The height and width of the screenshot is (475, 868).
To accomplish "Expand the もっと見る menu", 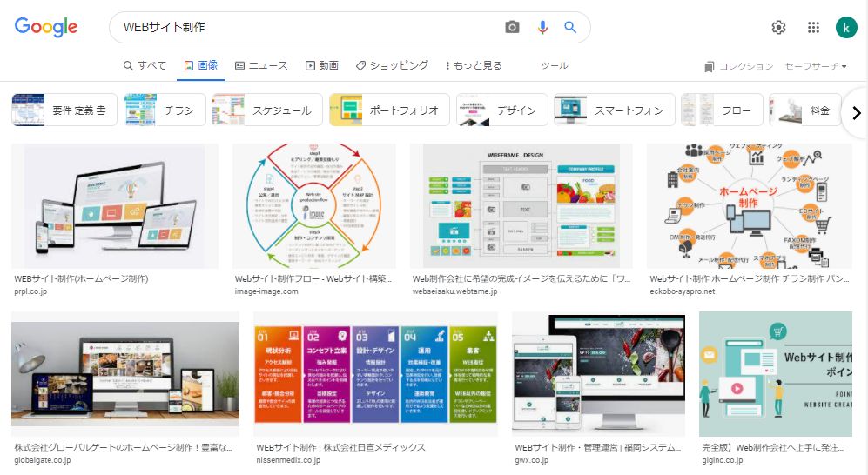I will click(474, 65).
